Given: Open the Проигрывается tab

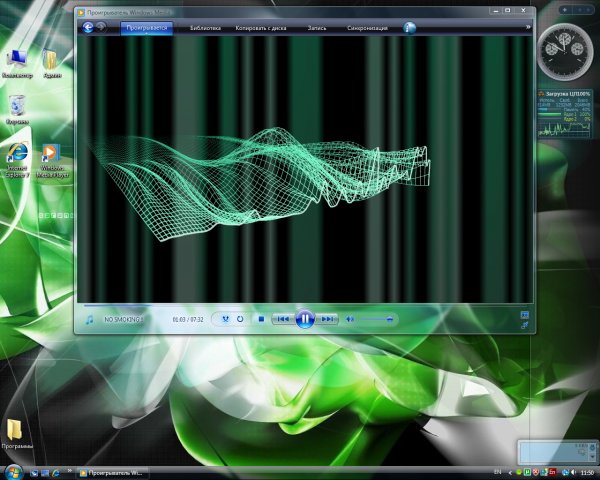Looking at the screenshot, I should click(x=146, y=28).
